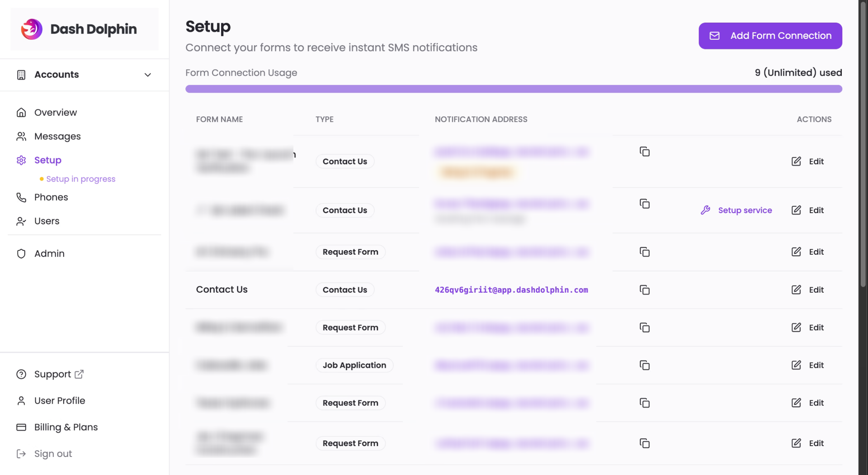Click the Form Connection Usage progress bar
Viewport: 868px width, 475px height.
(x=514, y=89)
